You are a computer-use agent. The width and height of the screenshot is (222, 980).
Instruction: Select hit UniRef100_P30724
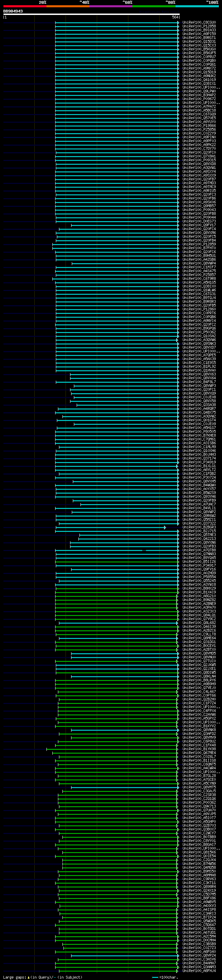pos(199,477)
